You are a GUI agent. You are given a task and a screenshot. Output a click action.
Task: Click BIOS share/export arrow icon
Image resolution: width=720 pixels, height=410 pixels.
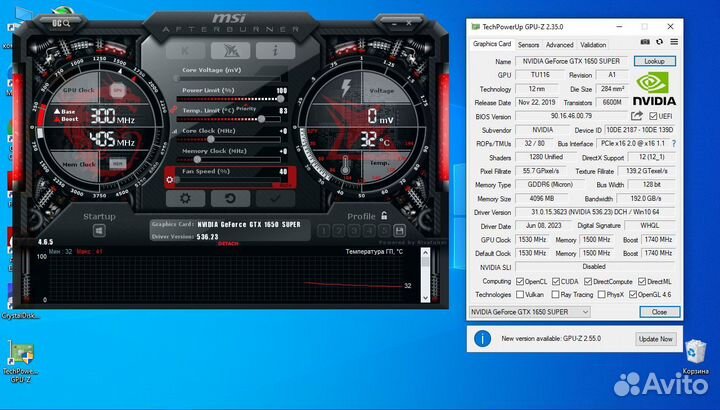pos(637,116)
